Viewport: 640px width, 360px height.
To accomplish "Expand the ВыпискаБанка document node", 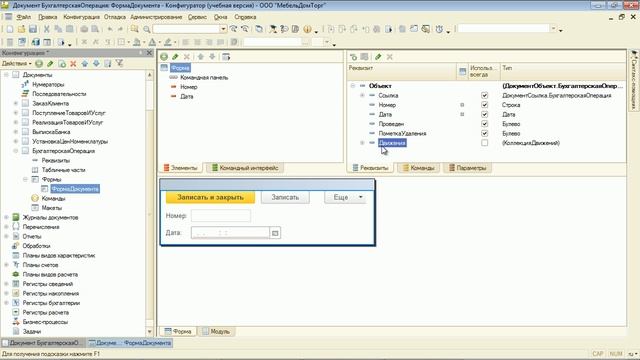I will tap(16, 132).
